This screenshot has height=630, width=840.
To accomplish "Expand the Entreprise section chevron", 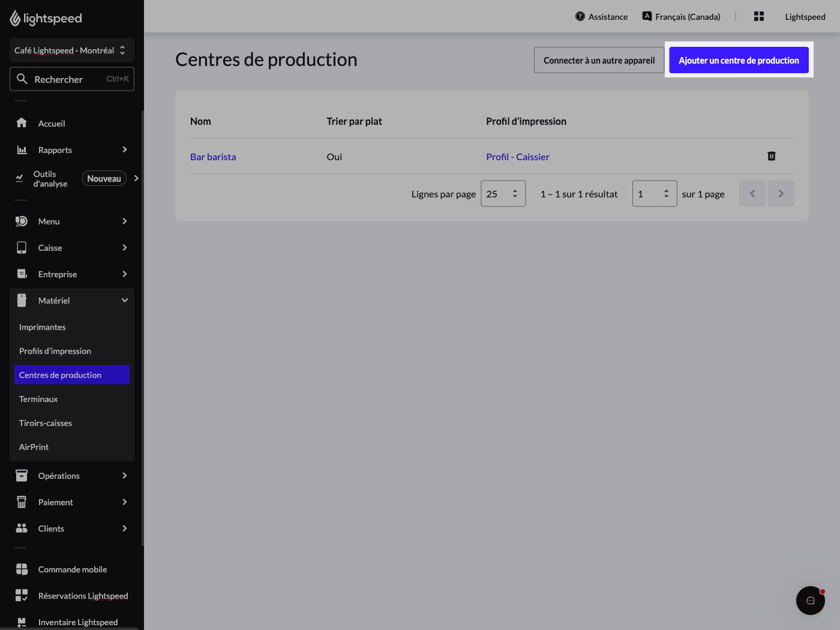I will point(125,274).
